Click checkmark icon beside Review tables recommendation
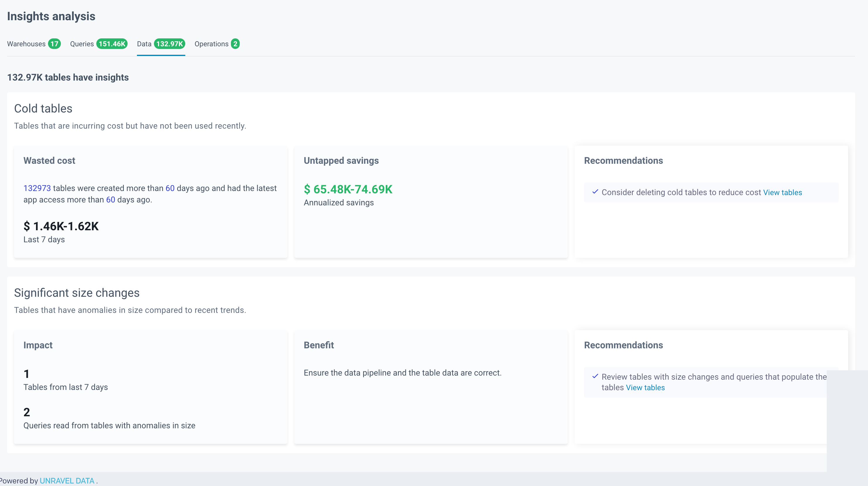The width and height of the screenshot is (868, 486). (x=595, y=376)
